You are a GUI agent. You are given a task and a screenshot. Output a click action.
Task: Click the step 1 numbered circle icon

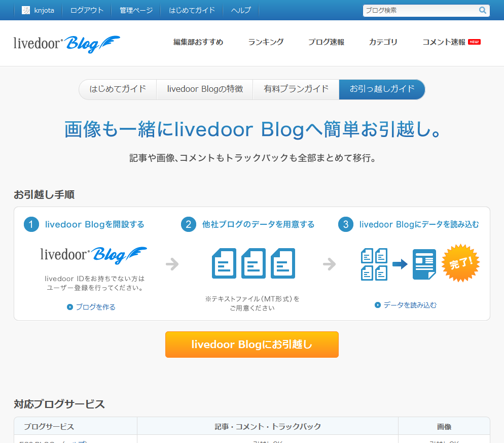[31, 224]
